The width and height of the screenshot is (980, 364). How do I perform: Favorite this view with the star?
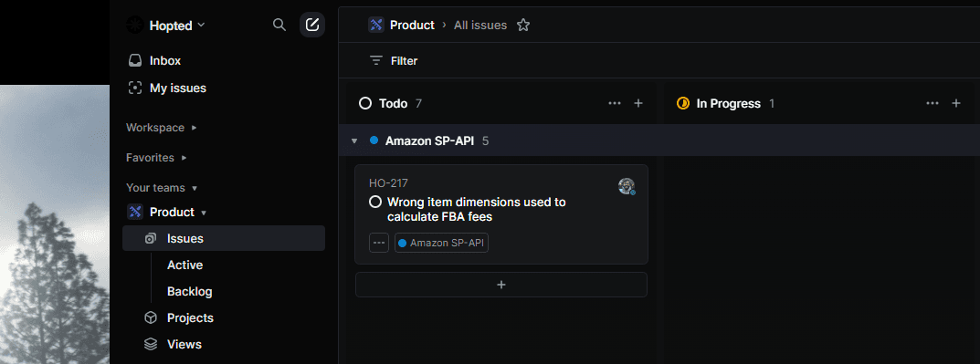pyautogui.click(x=523, y=25)
